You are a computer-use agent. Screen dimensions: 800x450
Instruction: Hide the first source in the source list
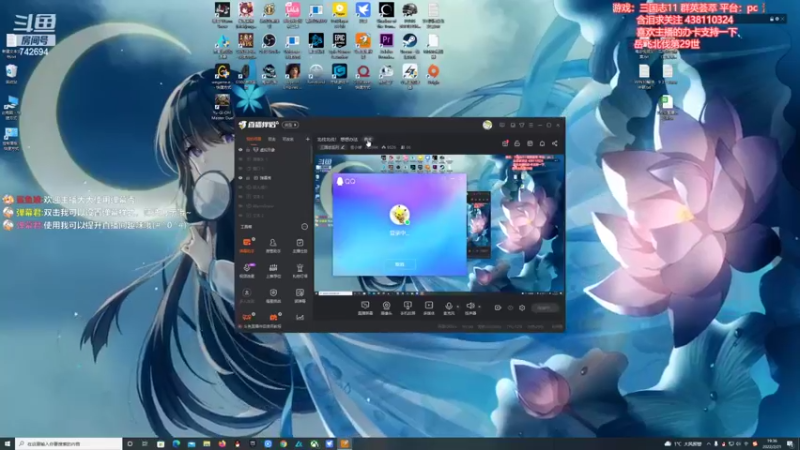[x=241, y=150]
